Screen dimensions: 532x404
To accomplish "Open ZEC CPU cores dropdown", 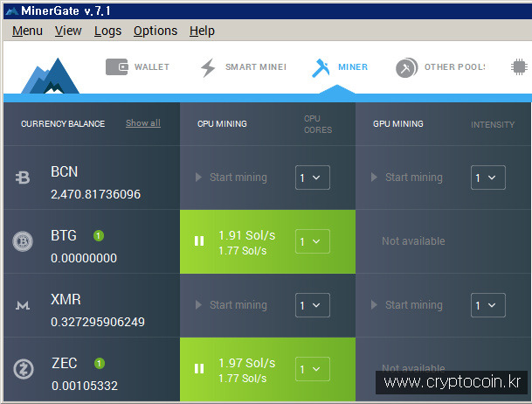I will coord(313,369).
